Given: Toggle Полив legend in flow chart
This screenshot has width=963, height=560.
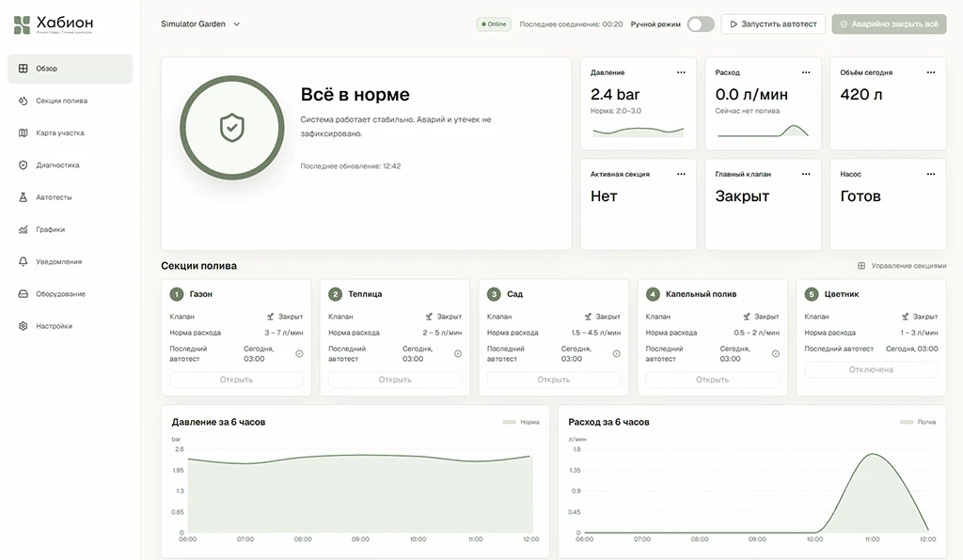Looking at the screenshot, I should 918,422.
